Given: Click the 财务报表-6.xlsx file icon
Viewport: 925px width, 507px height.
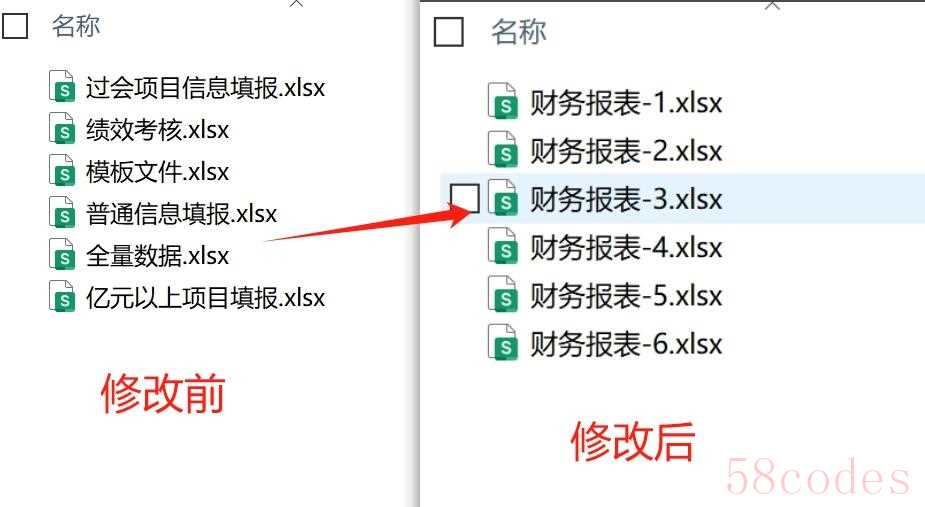Looking at the screenshot, I should tap(503, 342).
